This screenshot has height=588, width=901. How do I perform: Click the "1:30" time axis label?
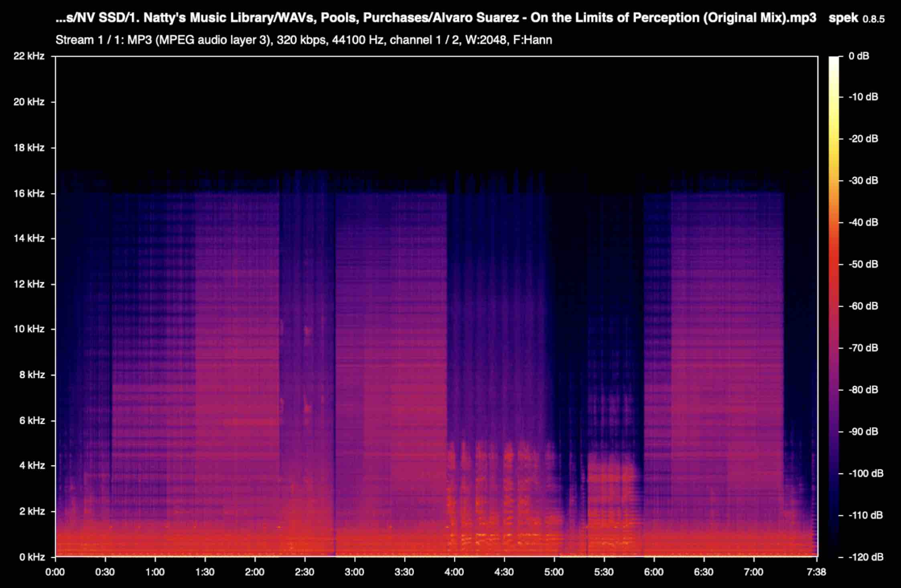tap(205, 572)
